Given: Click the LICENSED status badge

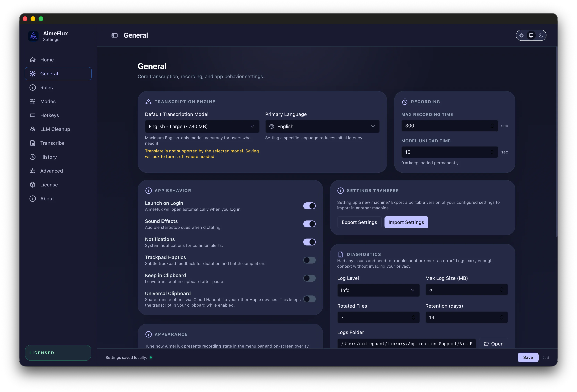Looking at the screenshot, I should (x=58, y=353).
